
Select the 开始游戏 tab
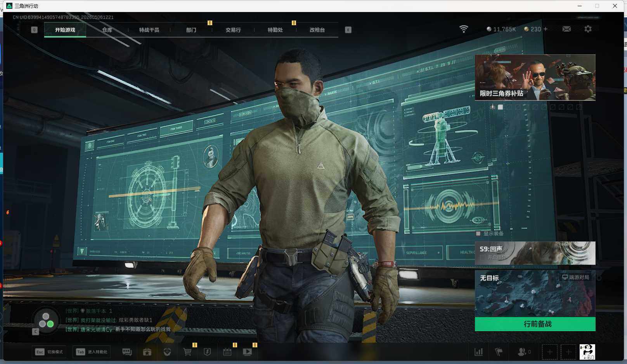coord(65,30)
